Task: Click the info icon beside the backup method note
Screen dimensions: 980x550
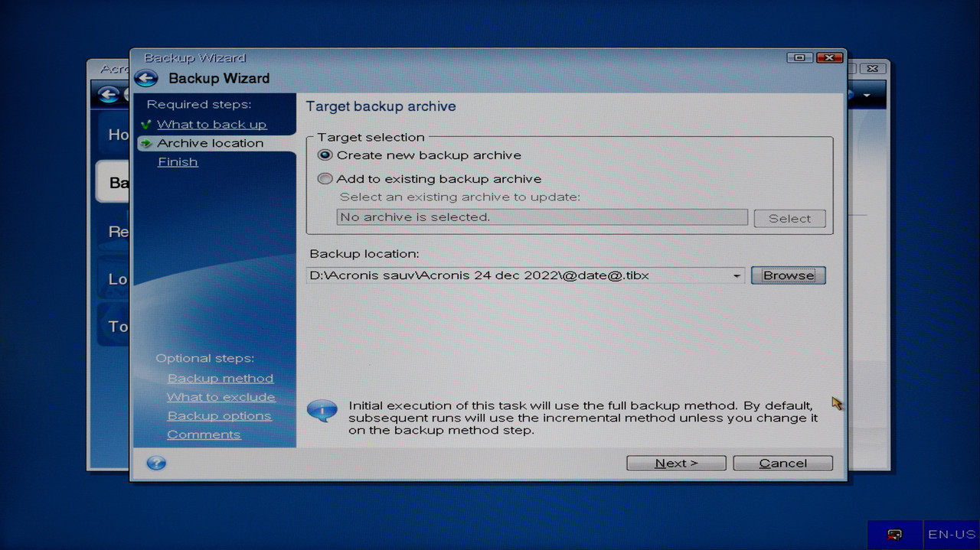Action: (322, 411)
